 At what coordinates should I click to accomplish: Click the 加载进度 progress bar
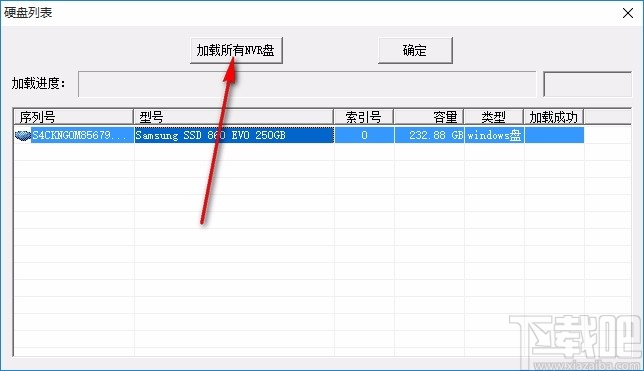coord(307,84)
